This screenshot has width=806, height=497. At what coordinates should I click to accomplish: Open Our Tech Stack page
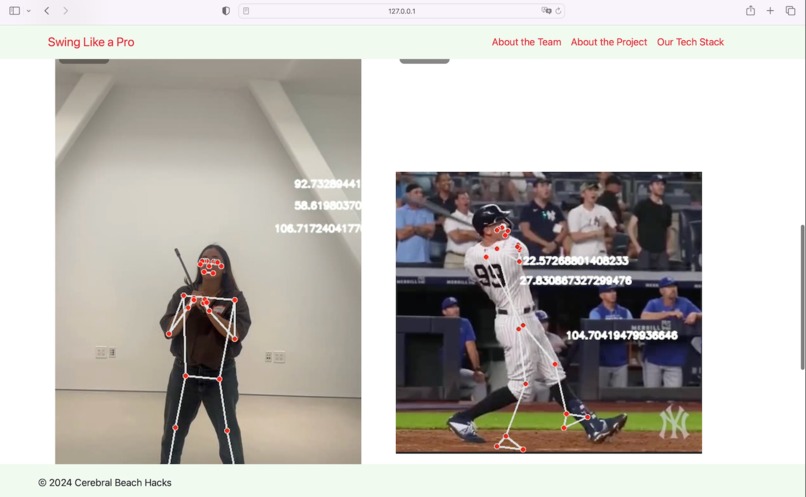(x=690, y=42)
